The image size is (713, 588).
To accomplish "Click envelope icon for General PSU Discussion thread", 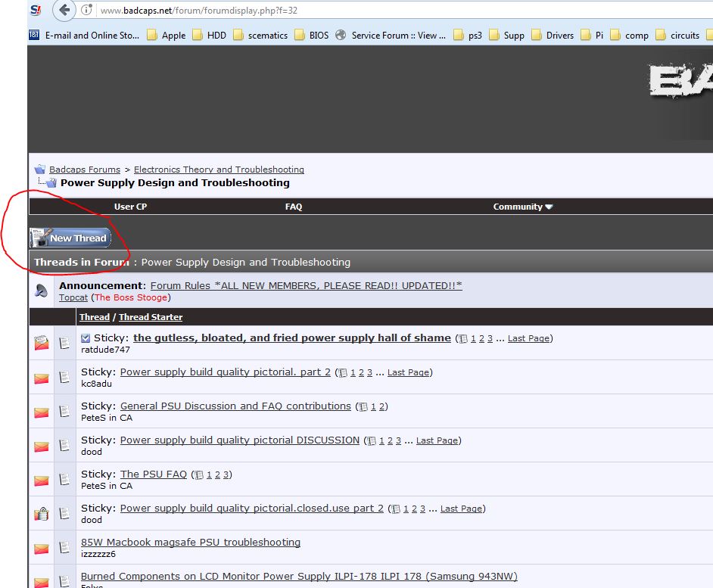I will tap(42, 412).
